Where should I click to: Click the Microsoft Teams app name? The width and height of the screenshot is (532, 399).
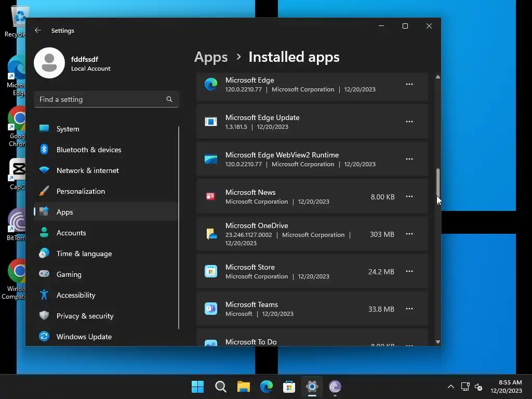point(251,304)
